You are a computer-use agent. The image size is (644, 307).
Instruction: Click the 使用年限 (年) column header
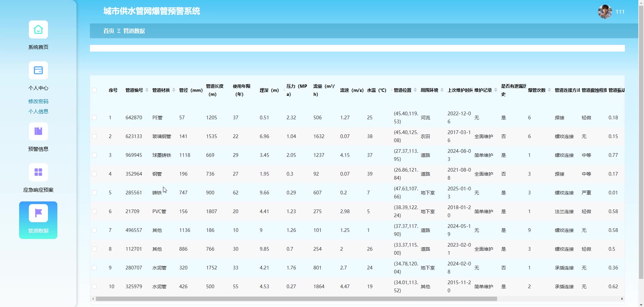pos(241,90)
